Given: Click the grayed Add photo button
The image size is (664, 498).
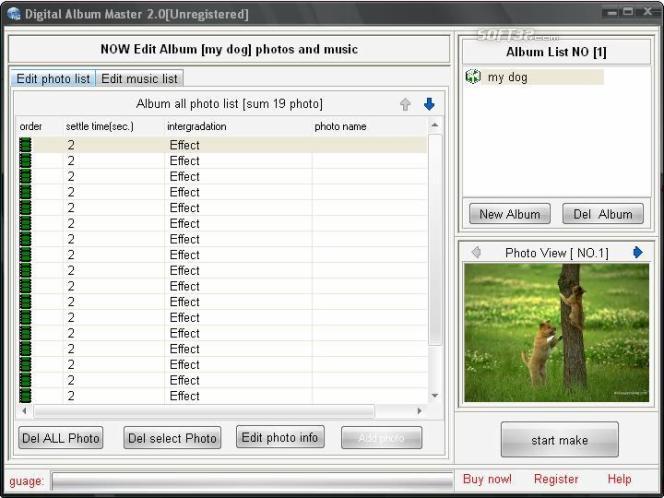Looking at the screenshot, I should (382, 437).
